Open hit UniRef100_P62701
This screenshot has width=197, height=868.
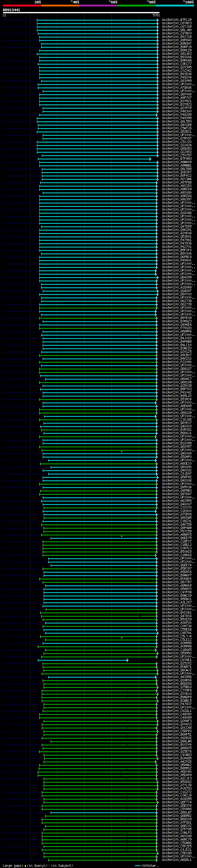click(x=177, y=247)
